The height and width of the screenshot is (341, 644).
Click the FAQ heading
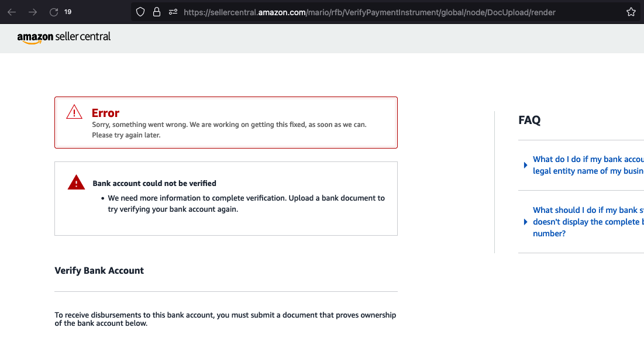coord(529,120)
